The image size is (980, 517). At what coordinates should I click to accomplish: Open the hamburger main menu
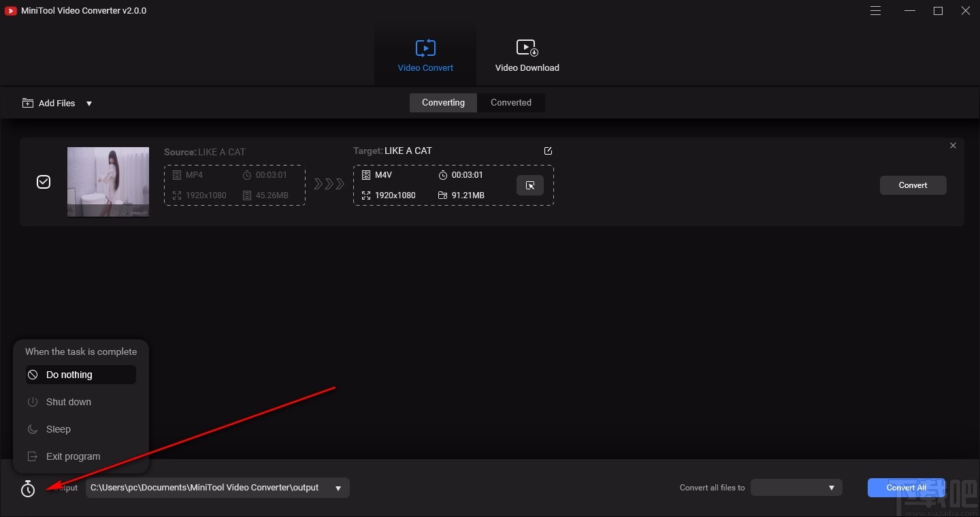click(876, 11)
